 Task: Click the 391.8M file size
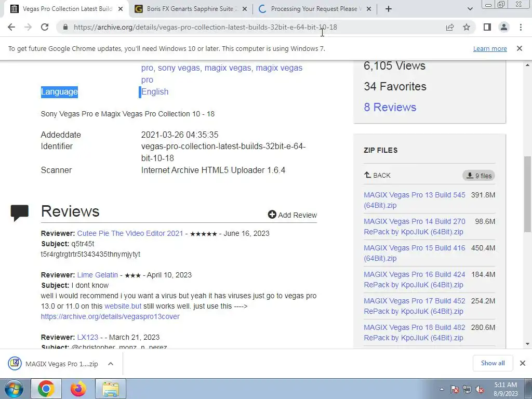(x=483, y=195)
